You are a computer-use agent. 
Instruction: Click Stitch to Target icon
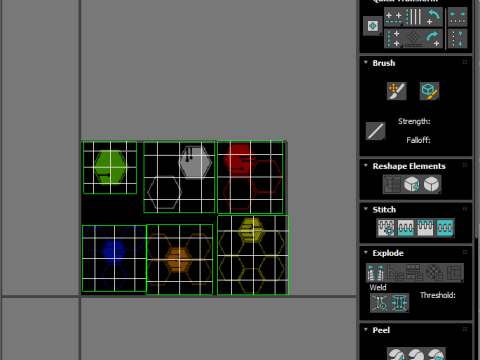(445, 228)
